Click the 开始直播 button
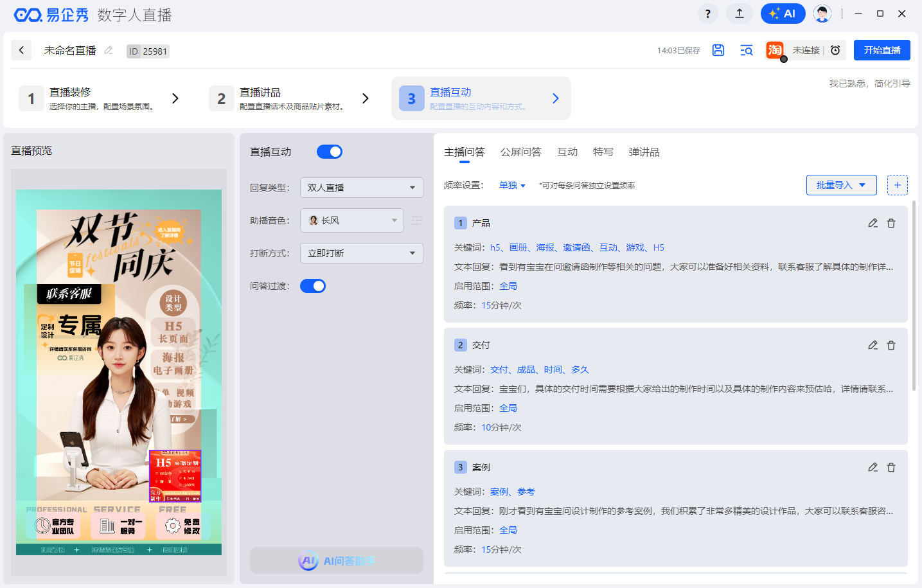Screen dimensions: 922x588 click(x=882, y=50)
